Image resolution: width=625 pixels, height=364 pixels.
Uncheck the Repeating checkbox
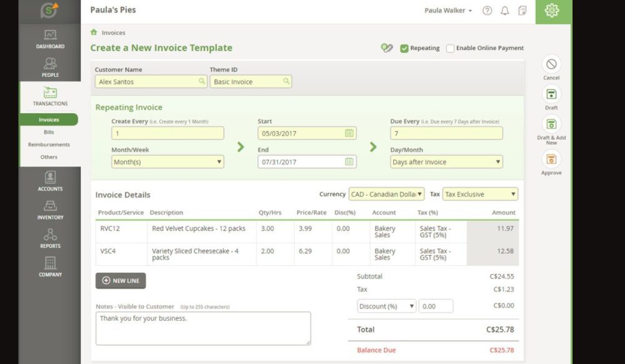coord(404,48)
